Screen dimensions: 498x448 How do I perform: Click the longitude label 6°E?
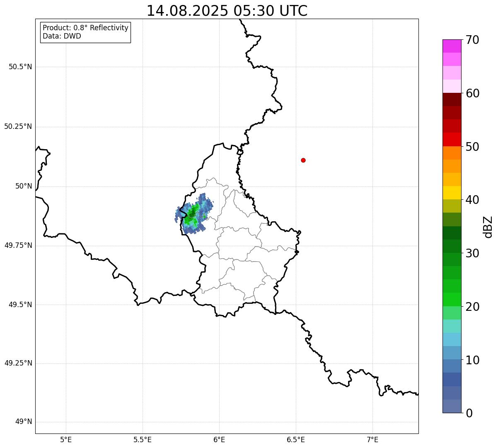coord(219,439)
